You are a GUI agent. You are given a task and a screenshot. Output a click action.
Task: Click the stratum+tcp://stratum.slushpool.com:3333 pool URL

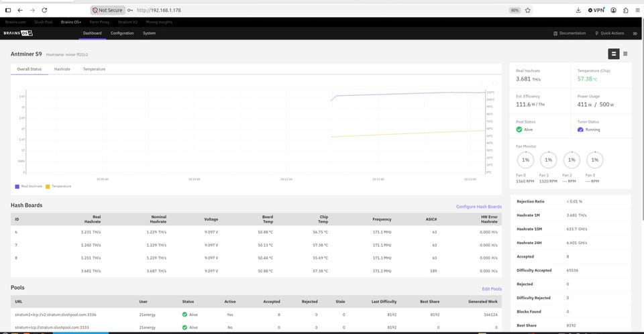(x=52, y=327)
